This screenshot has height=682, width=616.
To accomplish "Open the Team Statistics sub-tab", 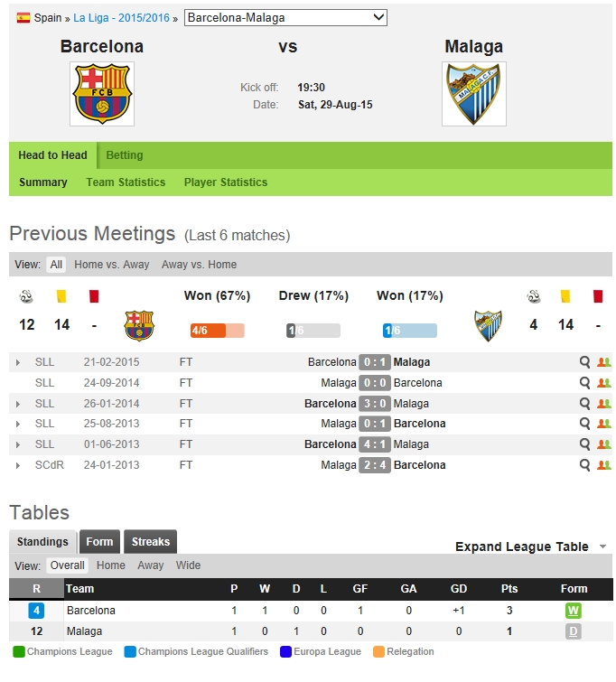I will click(126, 182).
